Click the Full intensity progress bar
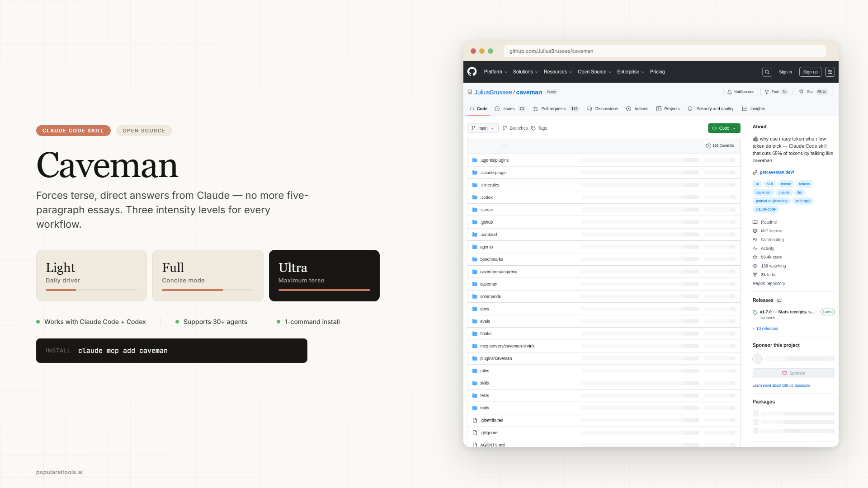868x488 pixels. (x=208, y=290)
